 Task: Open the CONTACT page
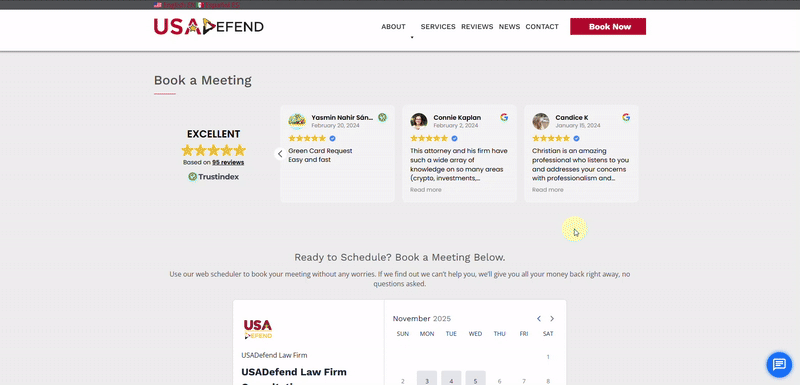pos(542,27)
